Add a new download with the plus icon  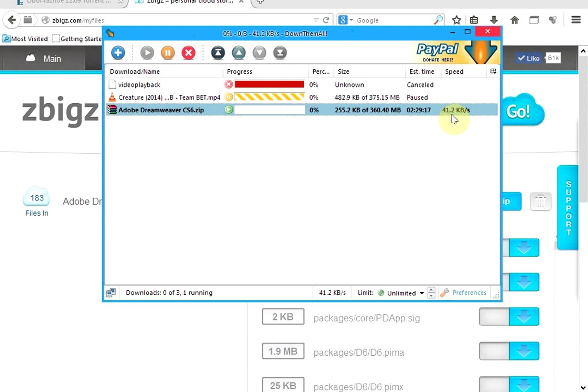118,53
